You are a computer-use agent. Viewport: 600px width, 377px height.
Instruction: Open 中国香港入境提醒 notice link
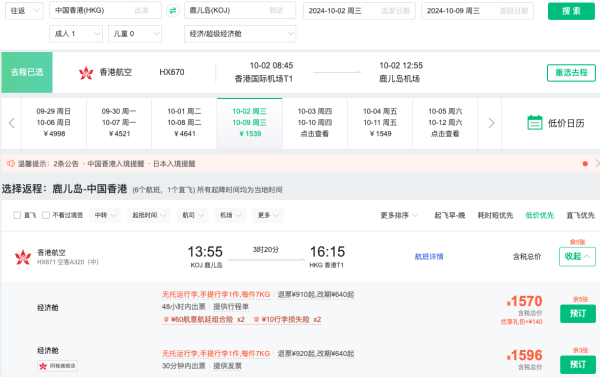click(x=116, y=164)
